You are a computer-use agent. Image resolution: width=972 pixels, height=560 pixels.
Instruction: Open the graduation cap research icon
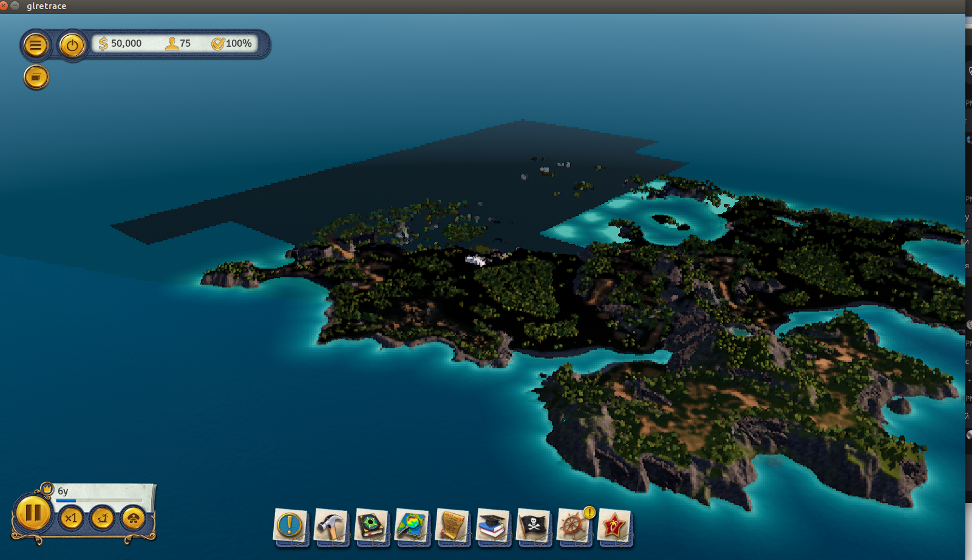[x=492, y=525]
